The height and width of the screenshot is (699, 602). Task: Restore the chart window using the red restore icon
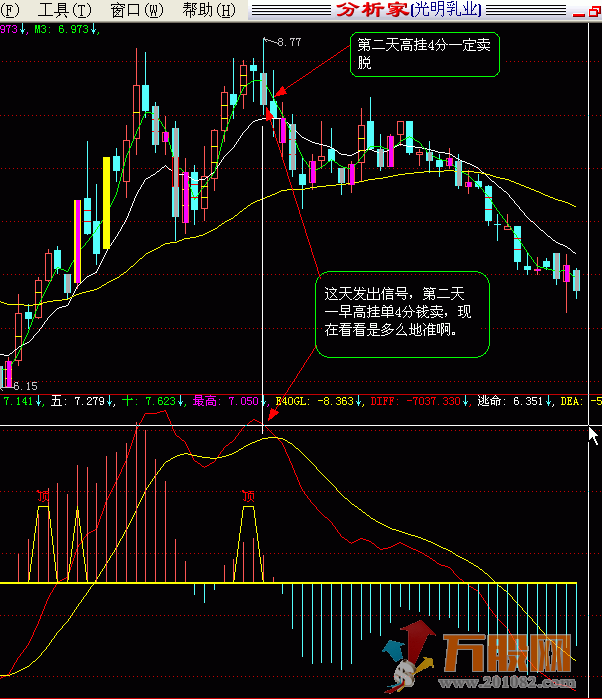(x=594, y=12)
